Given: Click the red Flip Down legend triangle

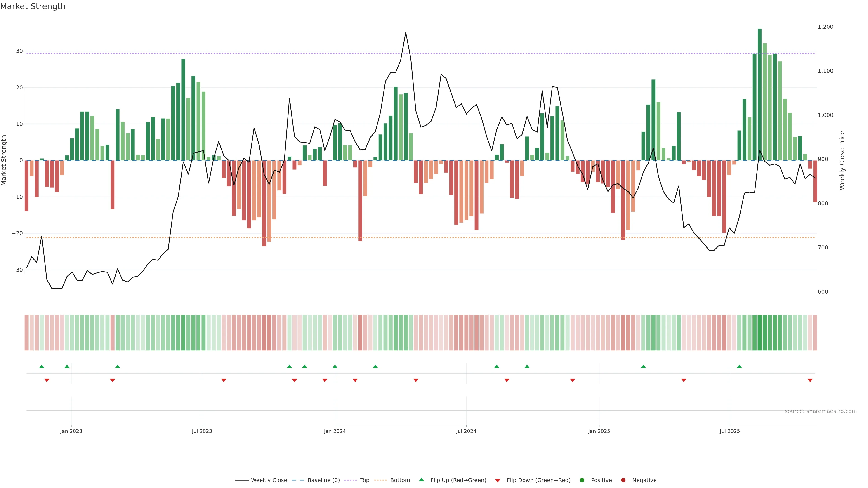Looking at the screenshot, I should (498, 481).
